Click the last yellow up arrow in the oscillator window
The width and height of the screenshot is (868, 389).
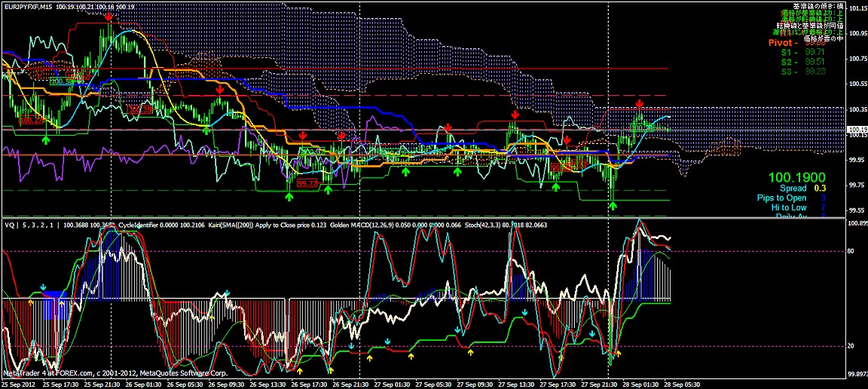618,353
